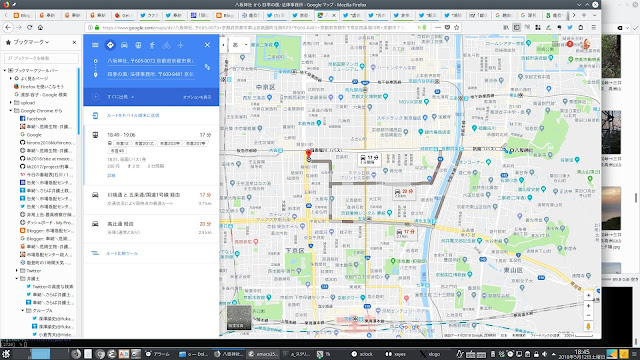Zoom out on the map
Image resolution: width=640 pixels, height=360 pixels.
tap(588, 315)
